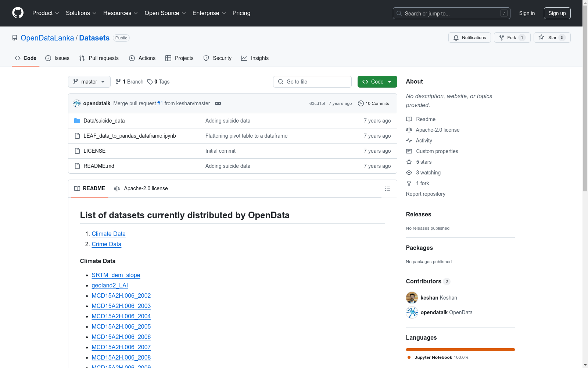This screenshot has width=588, height=368.
Task: Select the README tab in file viewer
Action: (x=90, y=188)
